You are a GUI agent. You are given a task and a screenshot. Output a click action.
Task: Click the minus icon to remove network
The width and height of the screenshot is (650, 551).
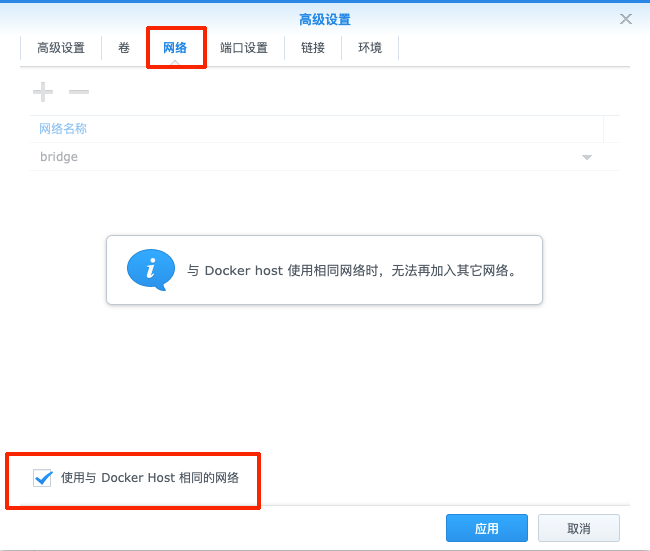(x=79, y=92)
